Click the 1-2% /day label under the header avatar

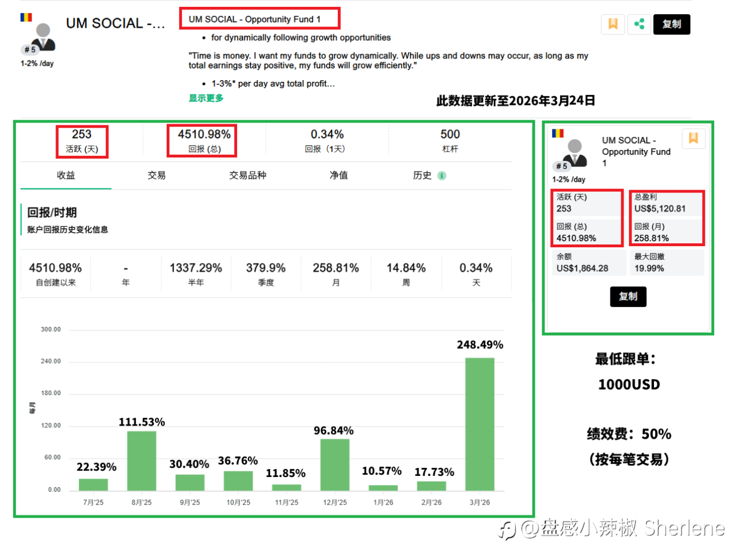pyautogui.click(x=37, y=64)
